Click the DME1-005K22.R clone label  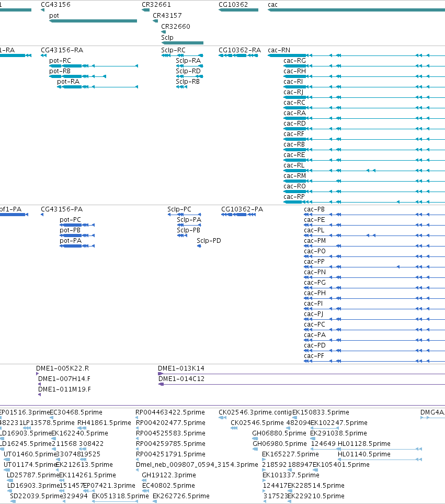[x=62, y=368]
